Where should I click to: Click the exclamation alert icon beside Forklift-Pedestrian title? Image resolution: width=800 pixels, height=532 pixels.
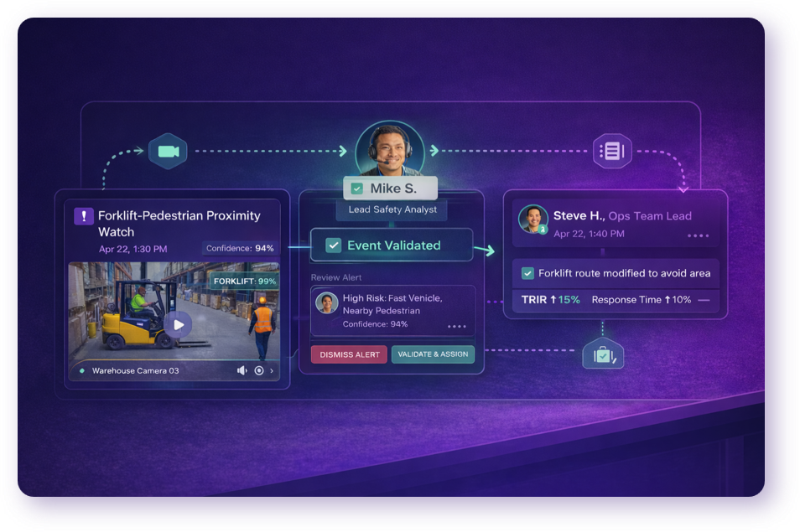coord(84,216)
